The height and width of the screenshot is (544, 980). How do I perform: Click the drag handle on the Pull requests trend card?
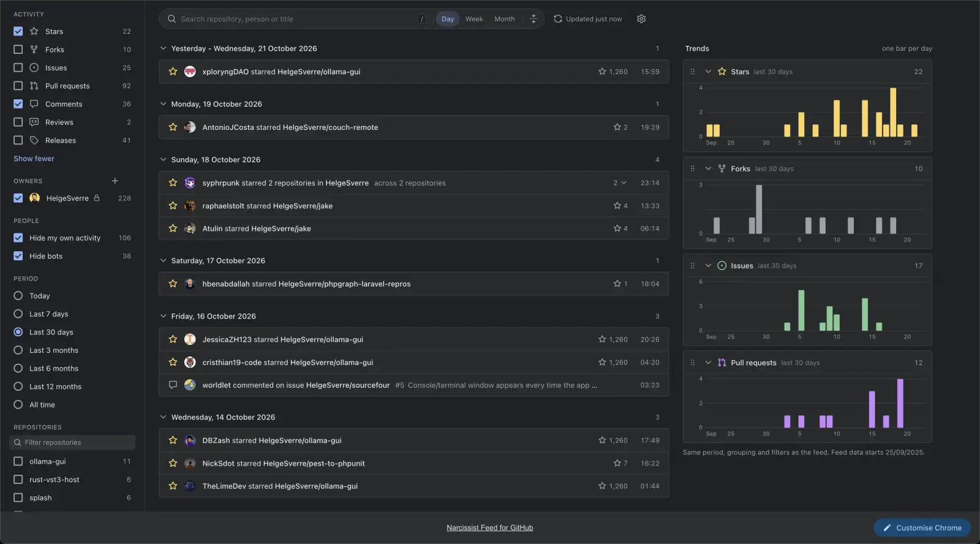pyautogui.click(x=693, y=363)
